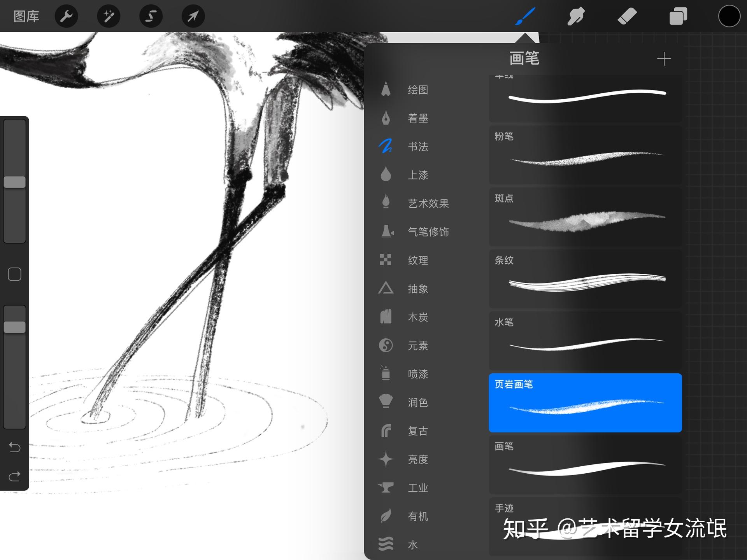The width and height of the screenshot is (747, 560).
Task: Return to 图库 gallery
Action: click(26, 16)
